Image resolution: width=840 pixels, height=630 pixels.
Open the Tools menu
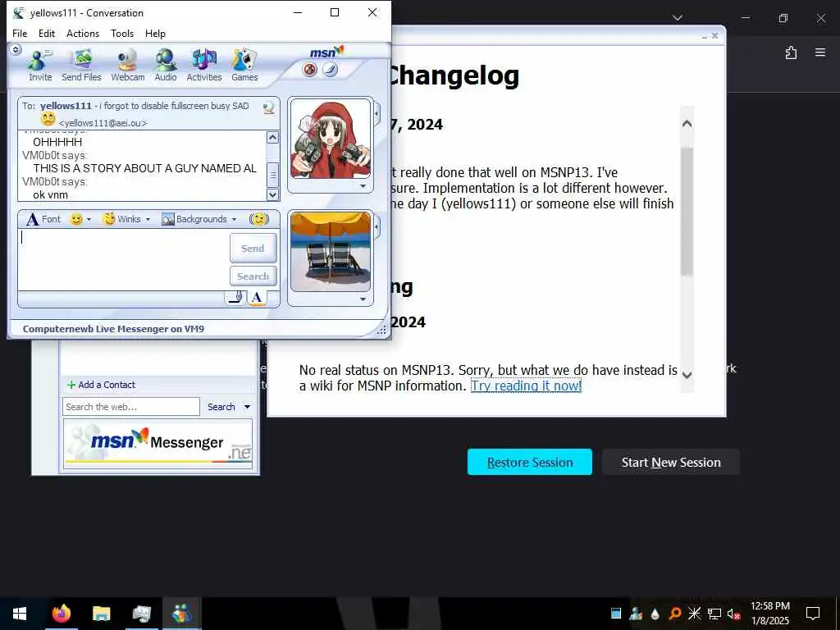122,33
